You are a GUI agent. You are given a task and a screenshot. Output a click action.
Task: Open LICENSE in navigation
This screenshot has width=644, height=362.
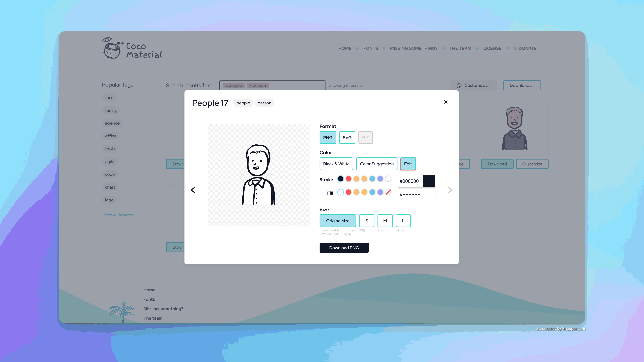coord(492,48)
